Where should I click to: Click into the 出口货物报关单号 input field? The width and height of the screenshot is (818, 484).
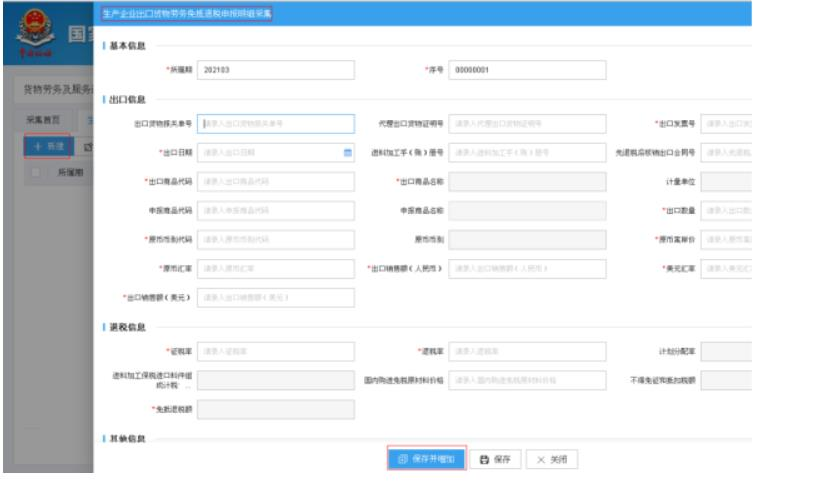pyautogui.click(x=276, y=124)
